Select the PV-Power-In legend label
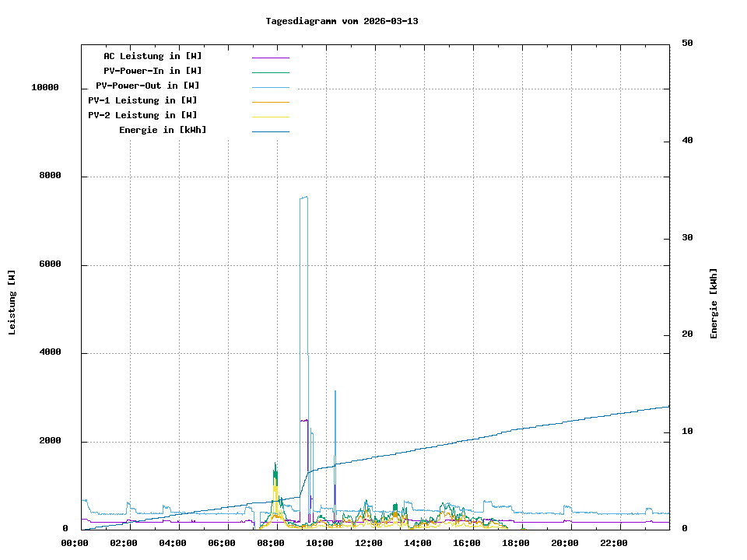Viewport: 747px width, 560px height. [x=153, y=71]
